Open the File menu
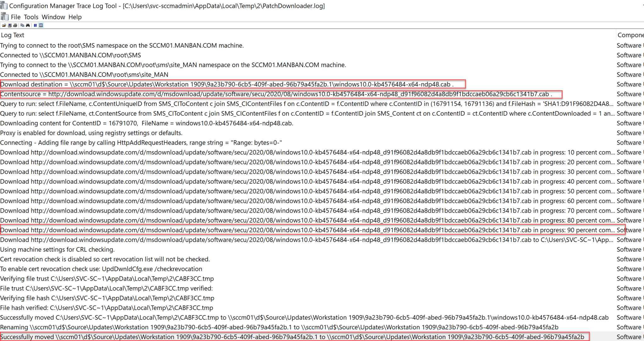 tap(15, 17)
